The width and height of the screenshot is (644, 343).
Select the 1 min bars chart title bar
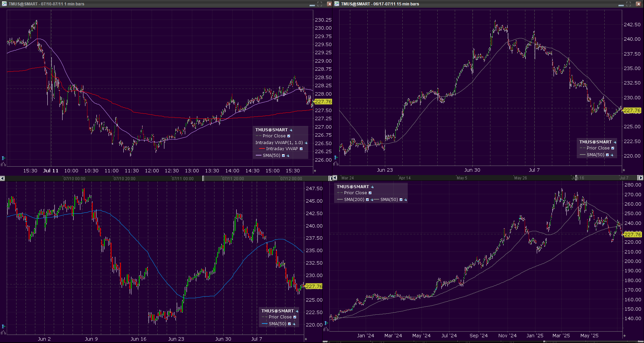click(x=151, y=4)
